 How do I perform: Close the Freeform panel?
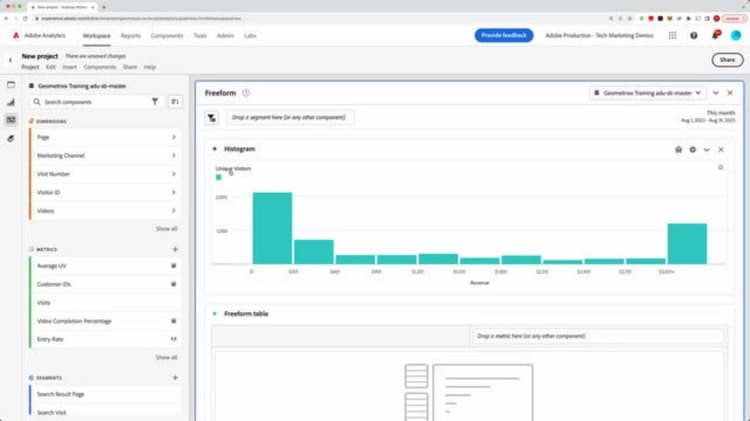tap(730, 93)
